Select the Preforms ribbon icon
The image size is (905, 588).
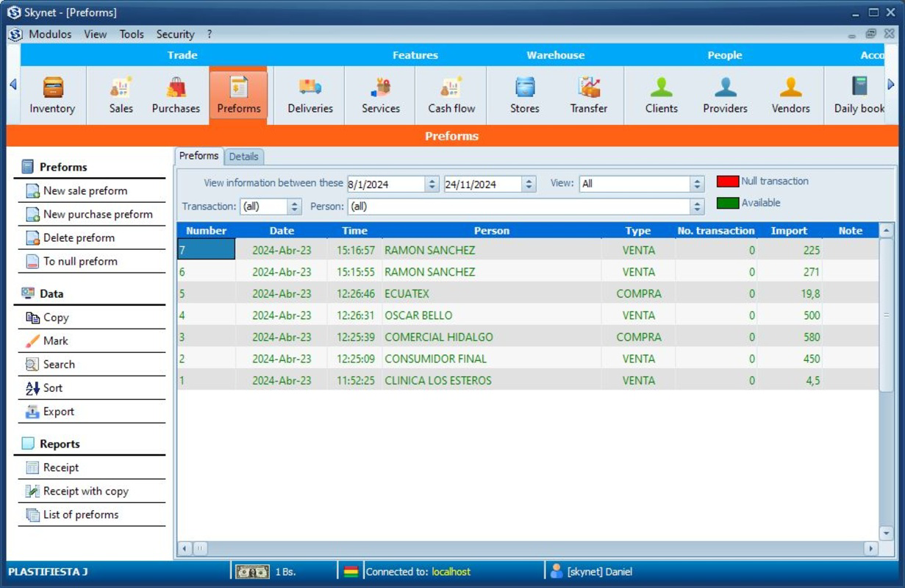click(238, 96)
